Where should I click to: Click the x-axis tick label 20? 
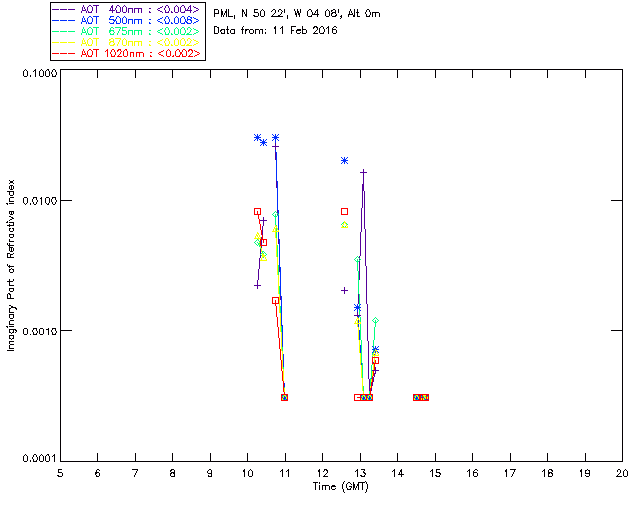coord(622,473)
